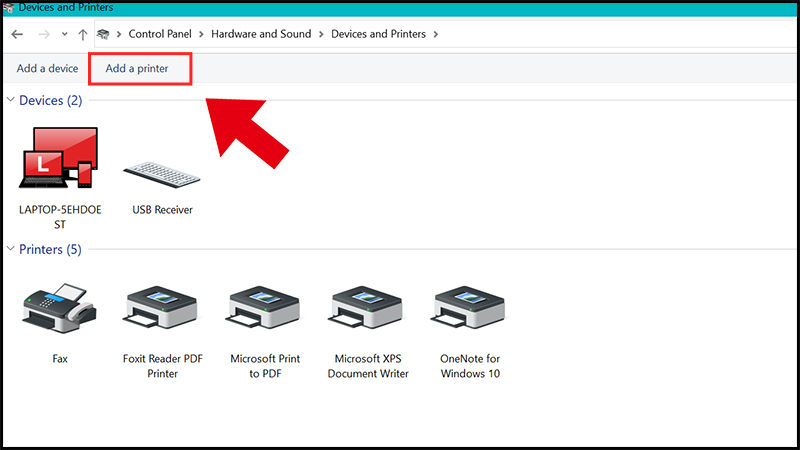Expand the chevron after Control Panel
The width and height of the screenshot is (800, 450).
[201, 34]
